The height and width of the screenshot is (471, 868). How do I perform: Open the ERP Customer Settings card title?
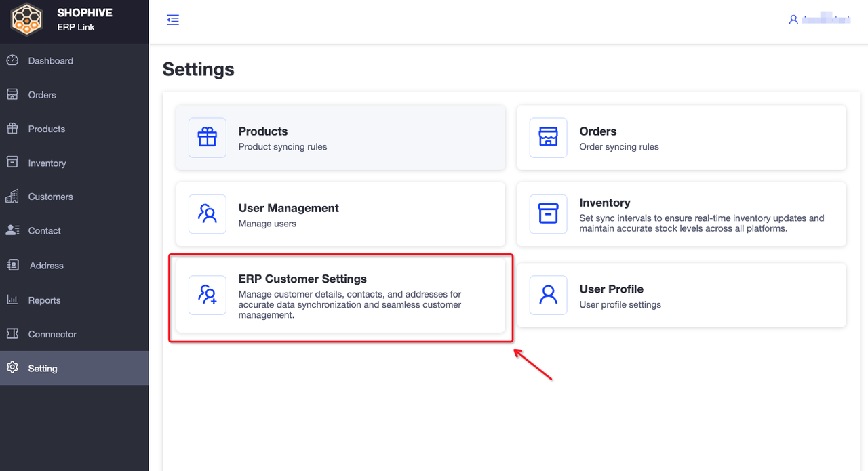tap(302, 279)
